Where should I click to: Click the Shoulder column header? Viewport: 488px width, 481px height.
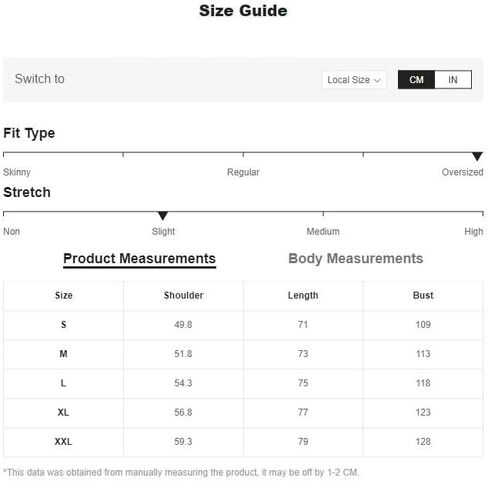pos(184,295)
